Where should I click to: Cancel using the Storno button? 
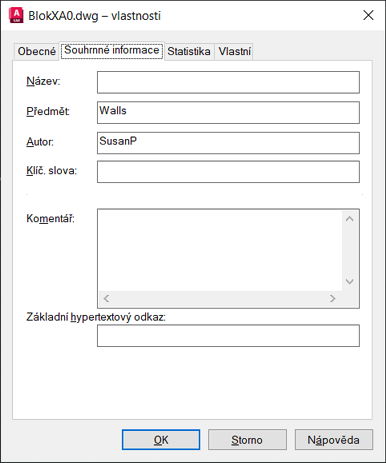click(247, 440)
